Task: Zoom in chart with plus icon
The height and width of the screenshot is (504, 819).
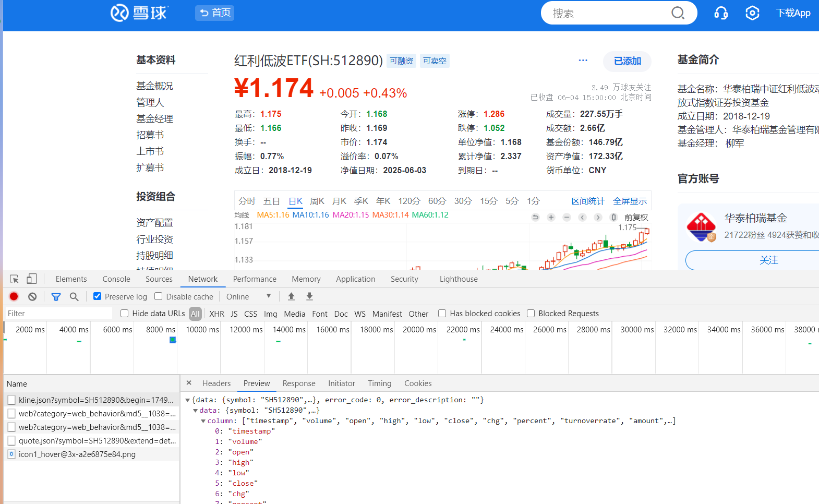Action: (x=551, y=218)
